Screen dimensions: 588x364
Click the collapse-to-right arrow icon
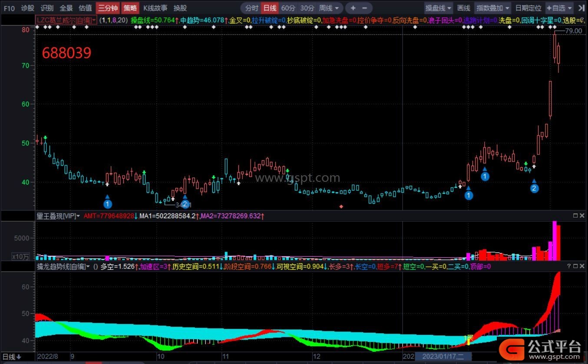(x=581, y=8)
